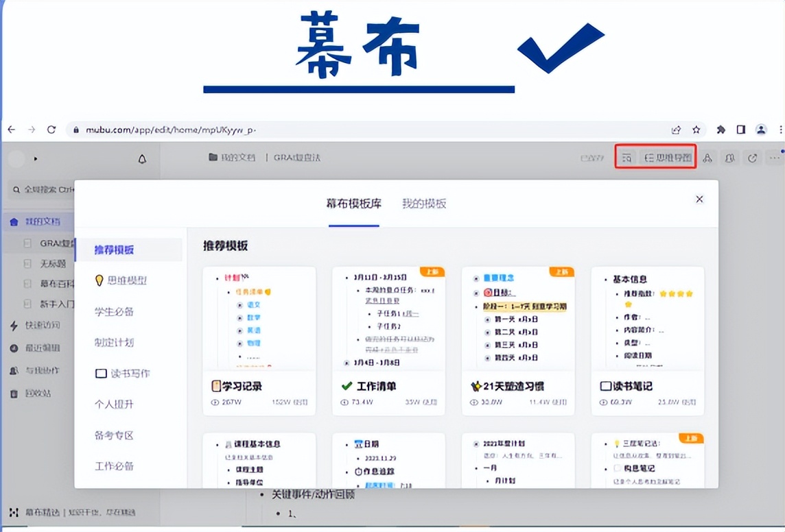Select the 备考专区 category

pyautogui.click(x=114, y=435)
